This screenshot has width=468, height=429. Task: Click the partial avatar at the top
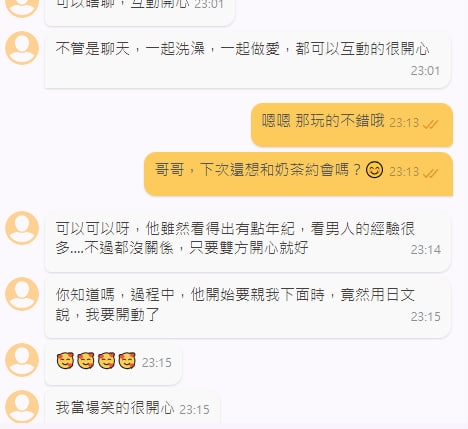tap(22, 8)
